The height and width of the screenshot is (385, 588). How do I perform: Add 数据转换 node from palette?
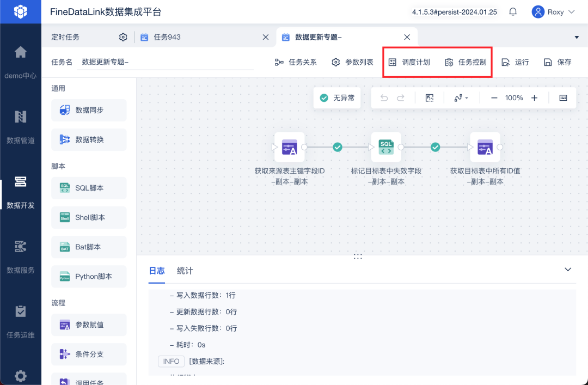pos(89,139)
